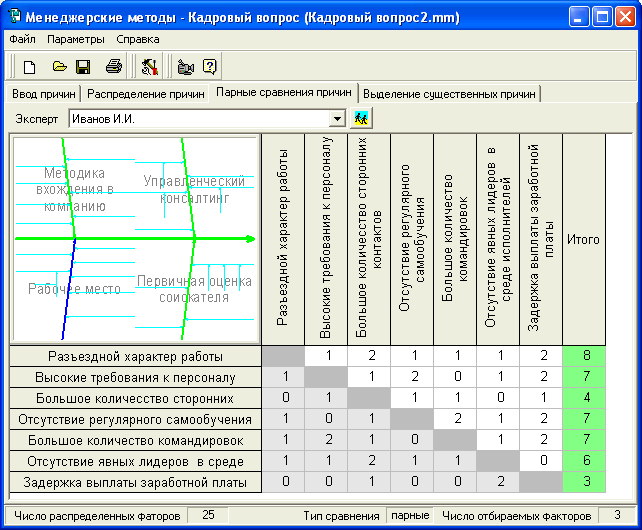Select row header Задержка выплаты заработной платы
This screenshot has width=642, height=530.
click(135, 482)
